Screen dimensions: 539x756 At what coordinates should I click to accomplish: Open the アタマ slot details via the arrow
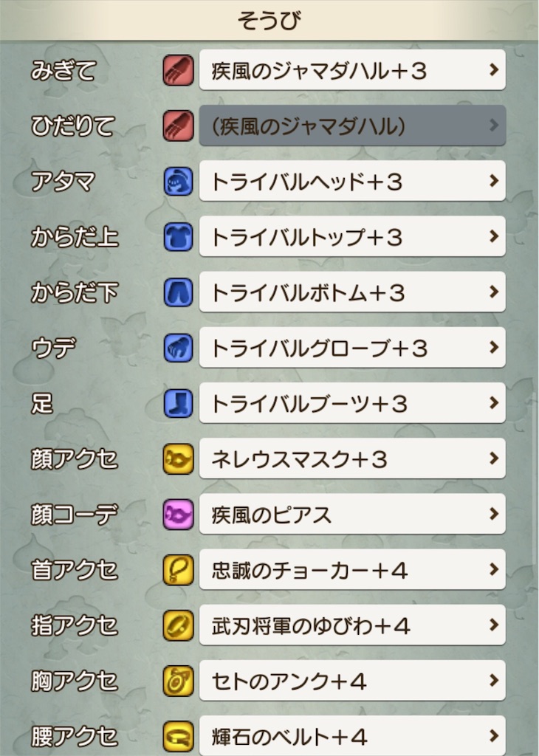(x=492, y=182)
